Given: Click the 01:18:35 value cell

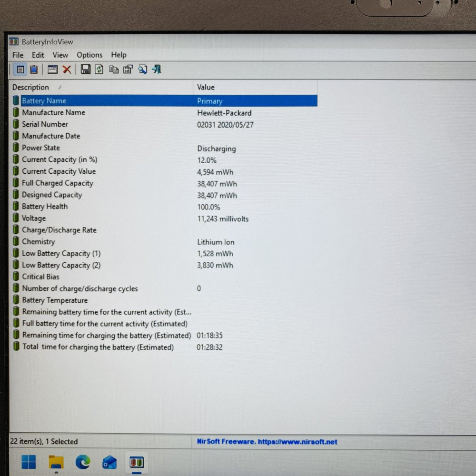Looking at the screenshot, I should [209, 335].
